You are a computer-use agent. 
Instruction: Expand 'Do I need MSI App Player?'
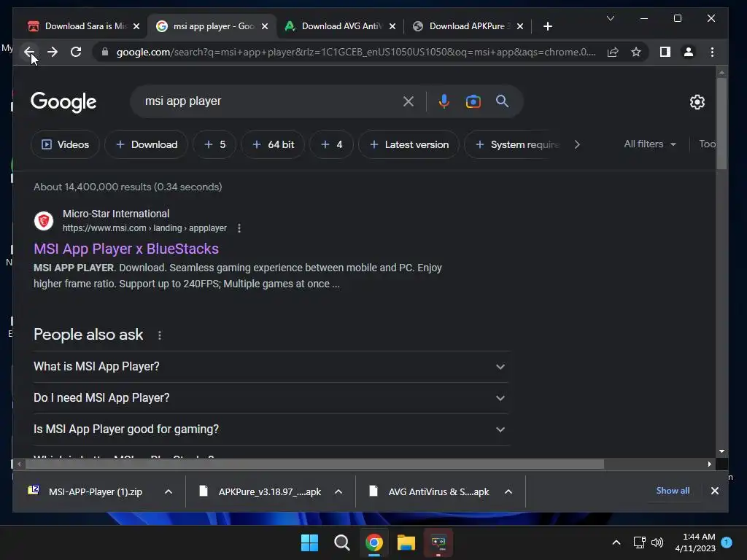tap(271, 398)
